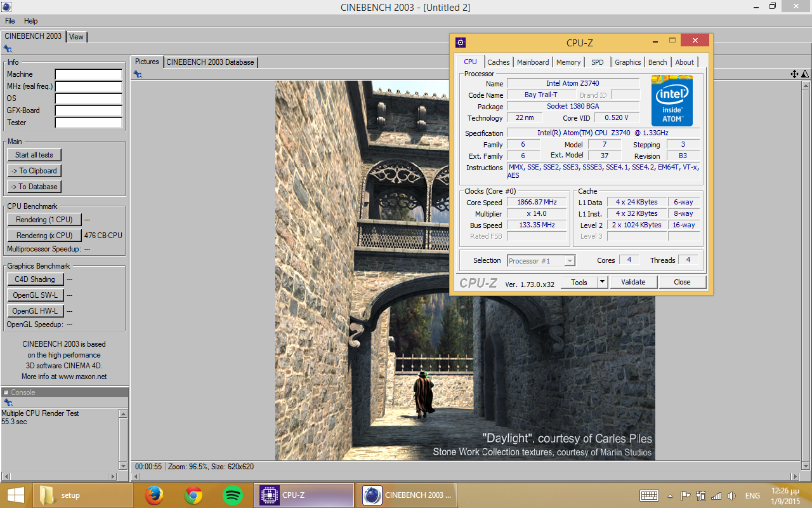Open the Caches tab in CPU-Z
The width and height of the screenshot is (812, 508).
[499, 62]
